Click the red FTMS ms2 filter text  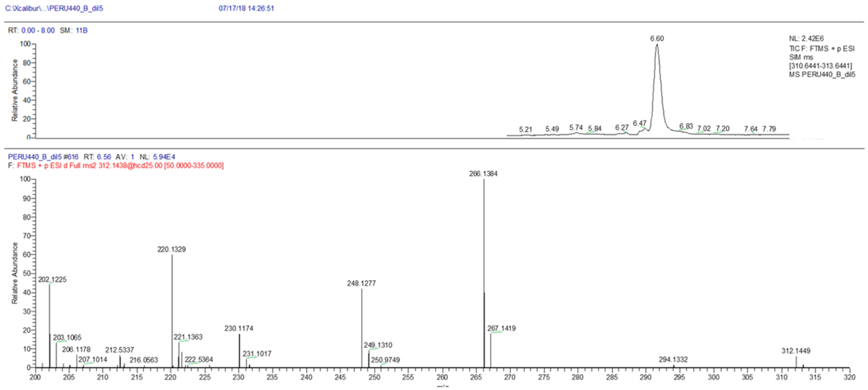click(120, 165)
